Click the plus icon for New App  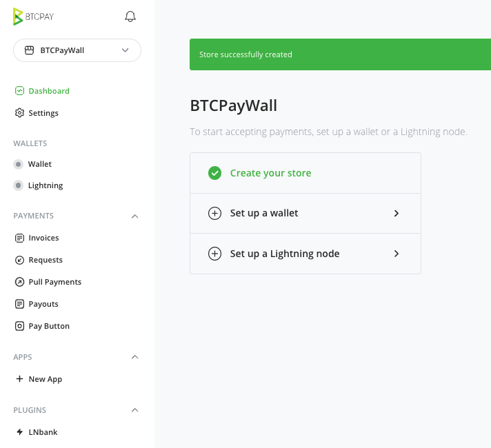click(19, 379)
